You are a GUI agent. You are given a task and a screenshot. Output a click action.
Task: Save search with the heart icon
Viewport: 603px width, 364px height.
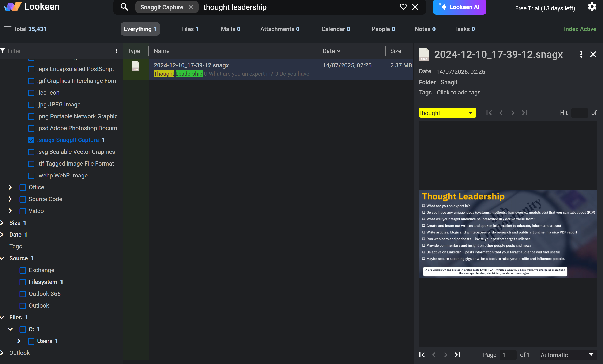[403, 7]
